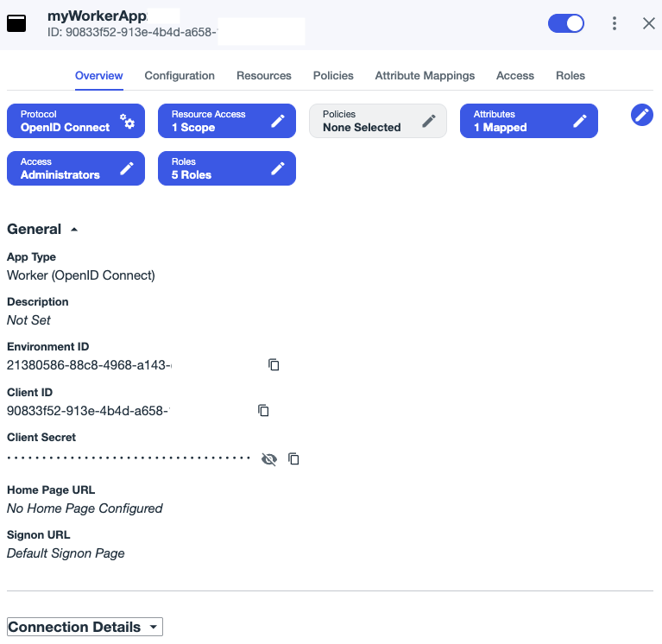Collapse the General section
The height and width of the screenshot is (644, 662).
73,230
